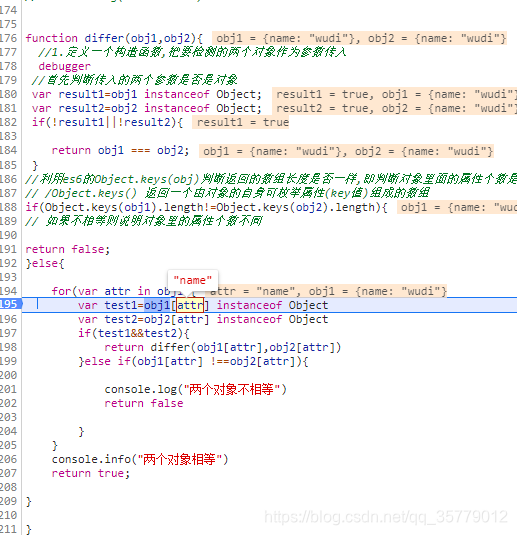This screenshot has width=517, height=535.
Task: Click highlighted obj1 on line 195
Action: [x=157, y=305]
